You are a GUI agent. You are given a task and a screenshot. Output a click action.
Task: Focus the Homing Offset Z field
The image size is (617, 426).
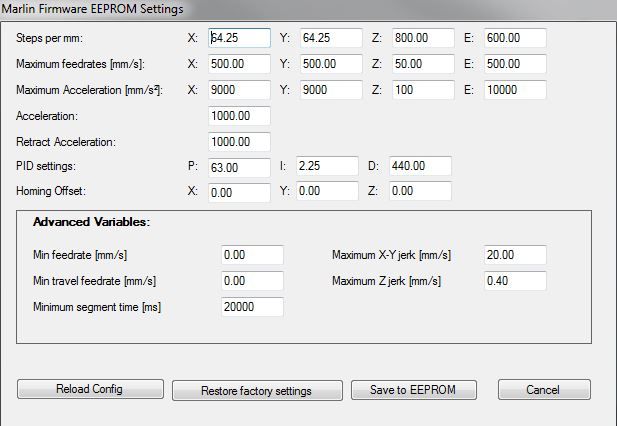tap(420, 191)
